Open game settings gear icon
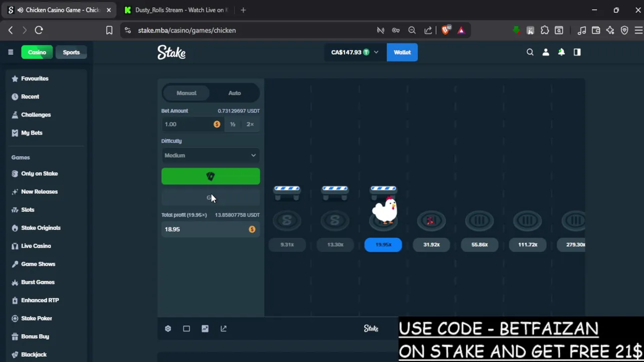 coord(168,328)
